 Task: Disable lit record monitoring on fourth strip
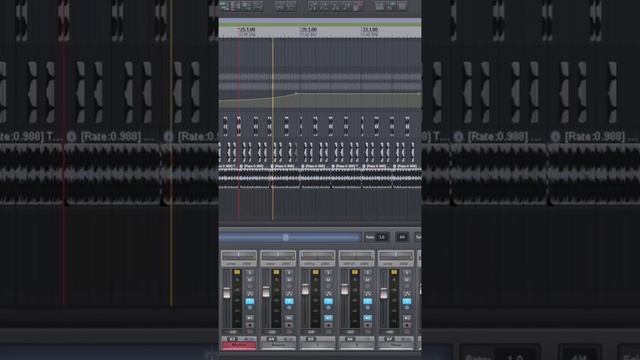coord(367,318)
